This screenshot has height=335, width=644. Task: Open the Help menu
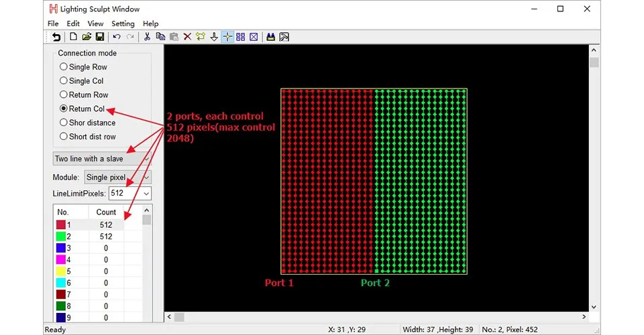[151, 23]
